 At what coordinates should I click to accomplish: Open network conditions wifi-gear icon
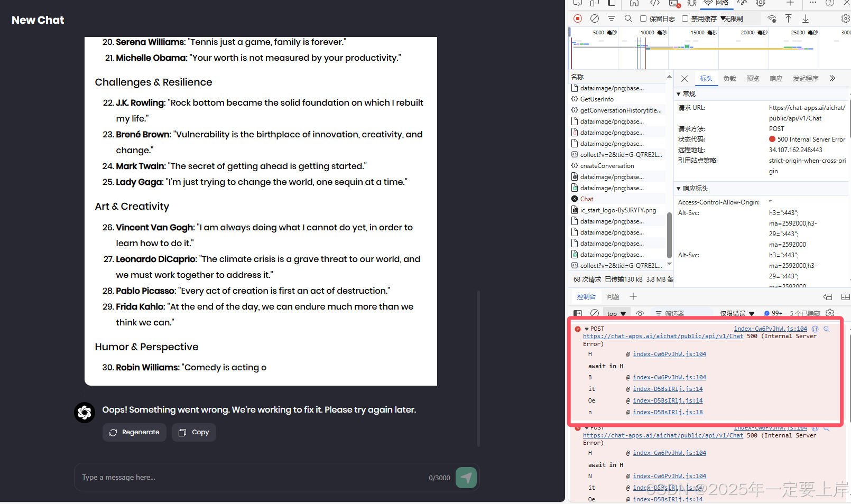tap(772, 18)
